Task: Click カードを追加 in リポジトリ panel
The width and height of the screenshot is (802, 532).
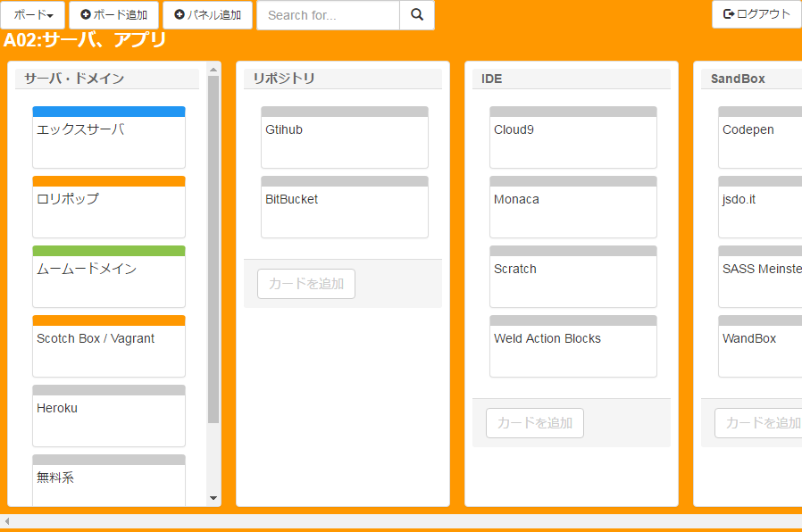Action: click(306, 284)
